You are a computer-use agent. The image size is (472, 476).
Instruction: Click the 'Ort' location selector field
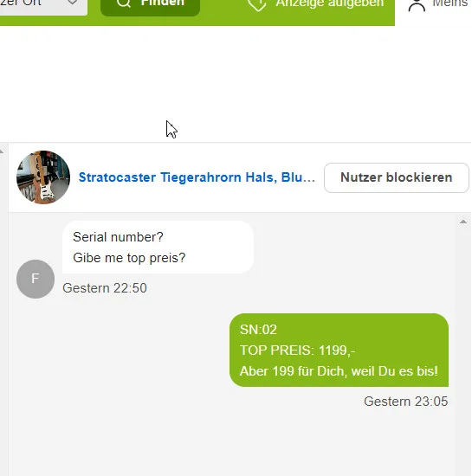(x=43, y=6)
